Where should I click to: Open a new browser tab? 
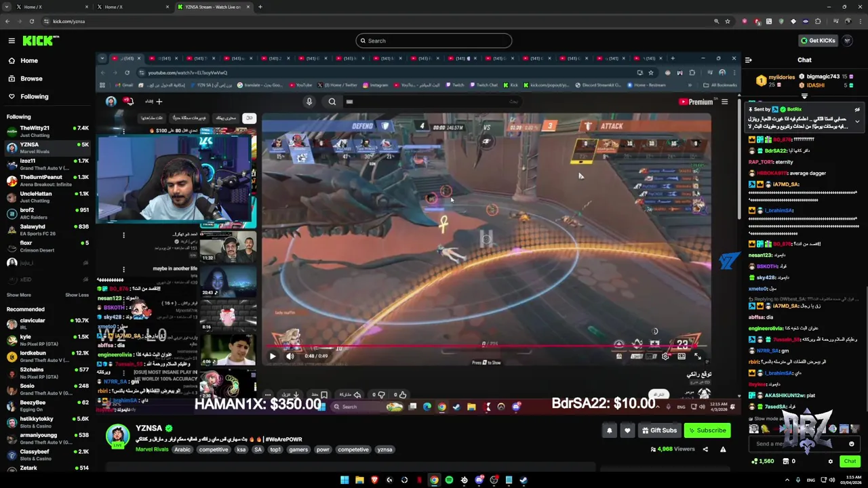260,7
